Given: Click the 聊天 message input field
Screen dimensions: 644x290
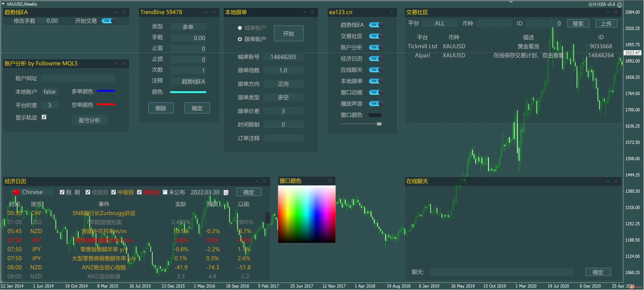Looking at the screenshot, I should (x=502, y=272).
